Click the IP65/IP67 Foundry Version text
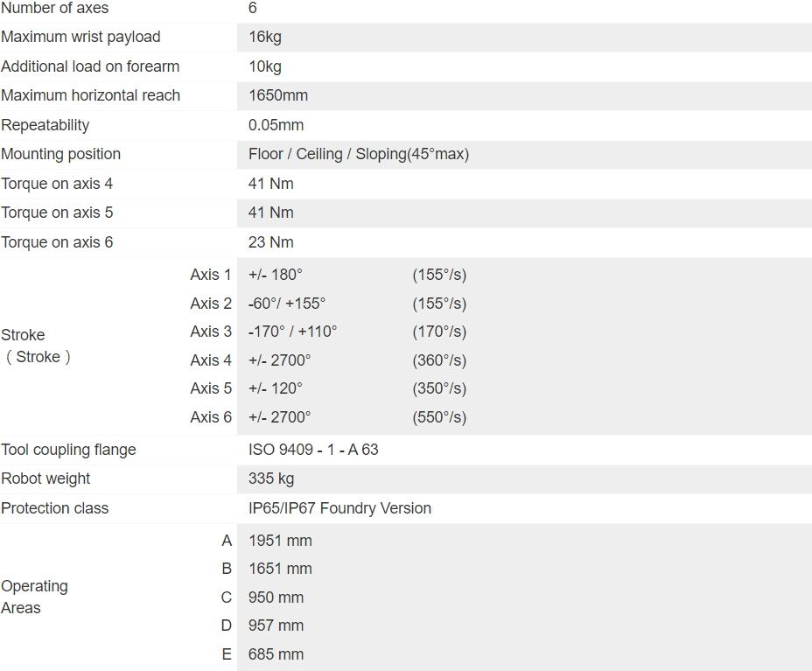 click(x=339, y=508)
